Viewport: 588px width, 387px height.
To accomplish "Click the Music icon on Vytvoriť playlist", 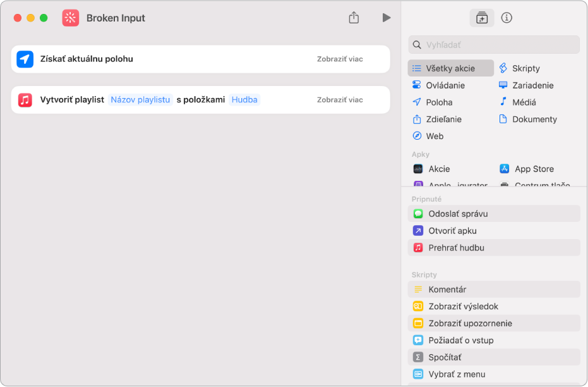I will (x=25, y=100).
